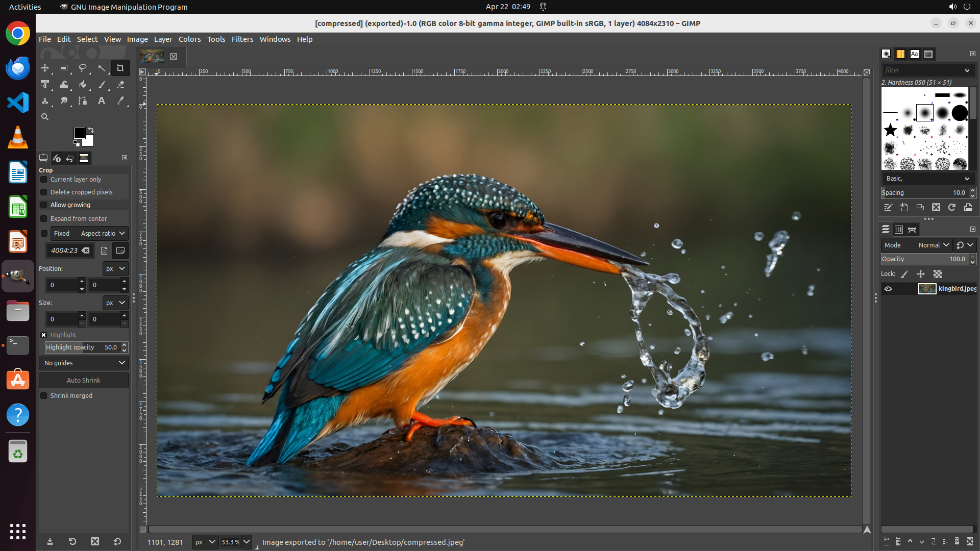The height and width of the screenshot is (551, 980).
Task: Select the Paintbrush tool
Action: pyautogui.click(x=102, y=85)
